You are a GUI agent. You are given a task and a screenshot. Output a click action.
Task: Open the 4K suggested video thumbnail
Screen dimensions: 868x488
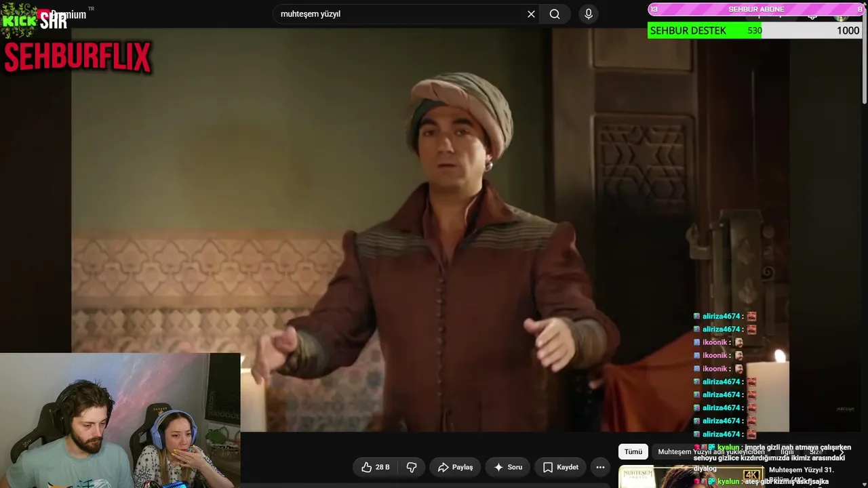691,476
